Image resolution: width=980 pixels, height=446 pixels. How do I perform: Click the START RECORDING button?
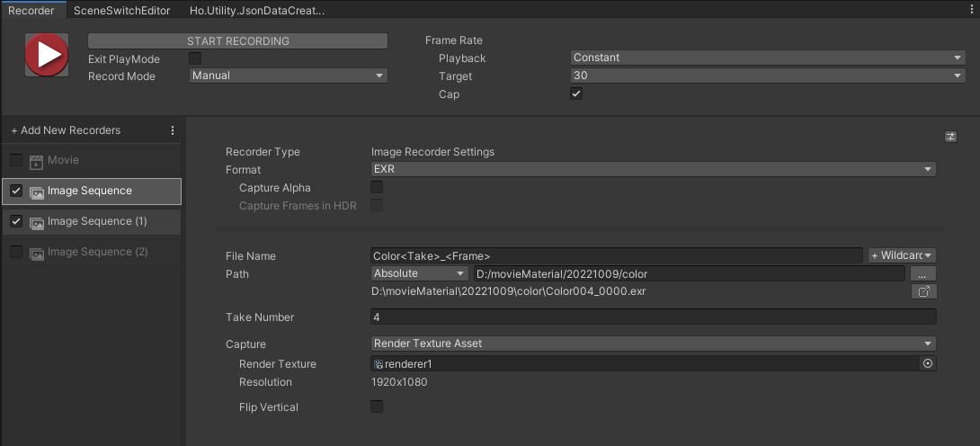(237, 41)
